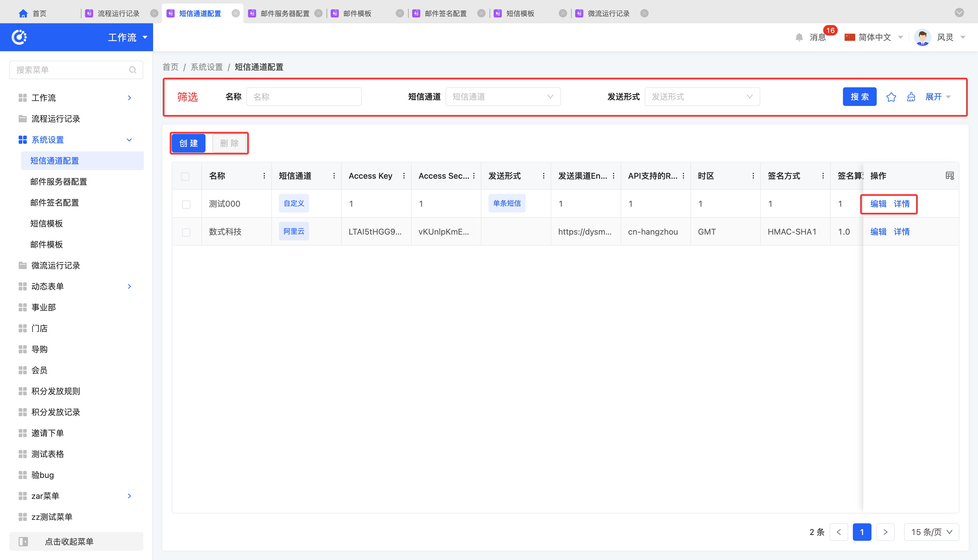Check the 数式科技 row checkbox
The width and height of the screenshot is (978, 560).
(186, 232)
